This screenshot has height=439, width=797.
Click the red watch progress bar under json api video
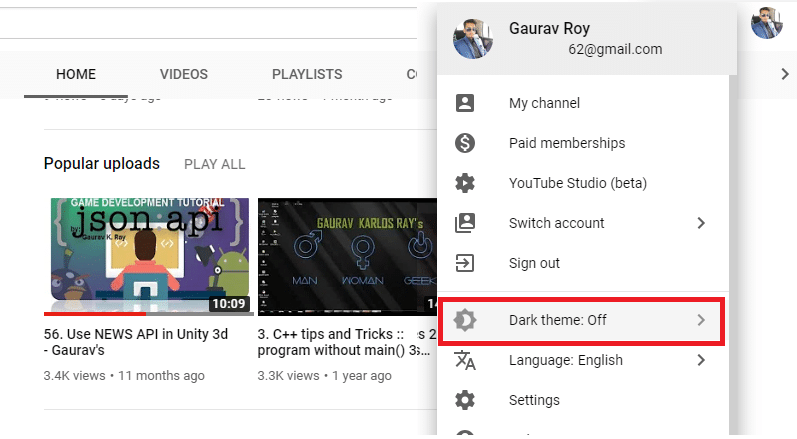click(x=95, y=314)
